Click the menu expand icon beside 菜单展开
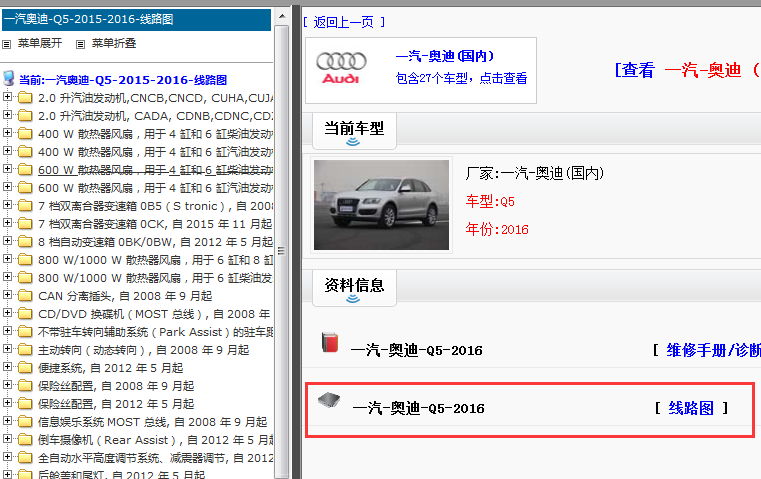761x479 pixels. (x=6, y=44)
